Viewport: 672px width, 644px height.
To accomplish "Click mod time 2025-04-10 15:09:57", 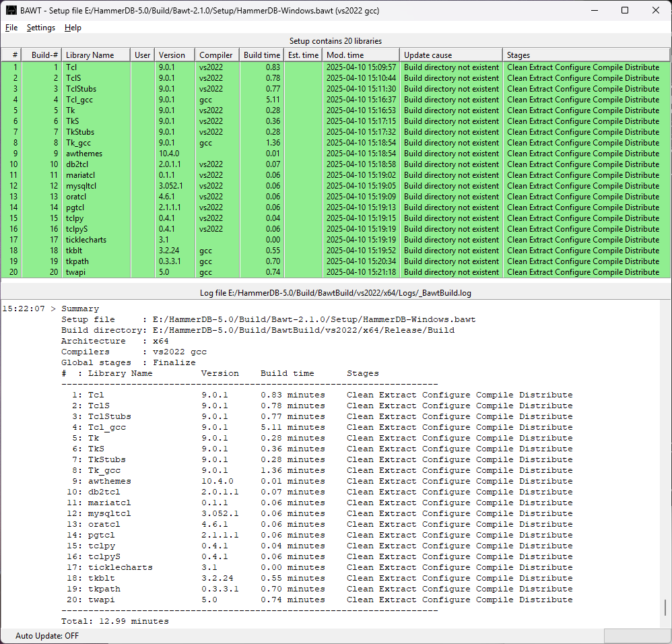I will tap(361, 67).
